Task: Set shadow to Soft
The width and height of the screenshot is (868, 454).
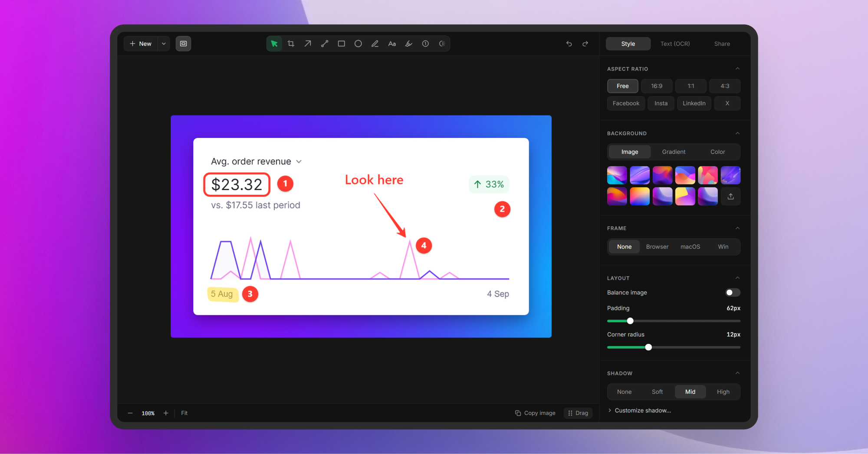Action: [x=657, y=392]
